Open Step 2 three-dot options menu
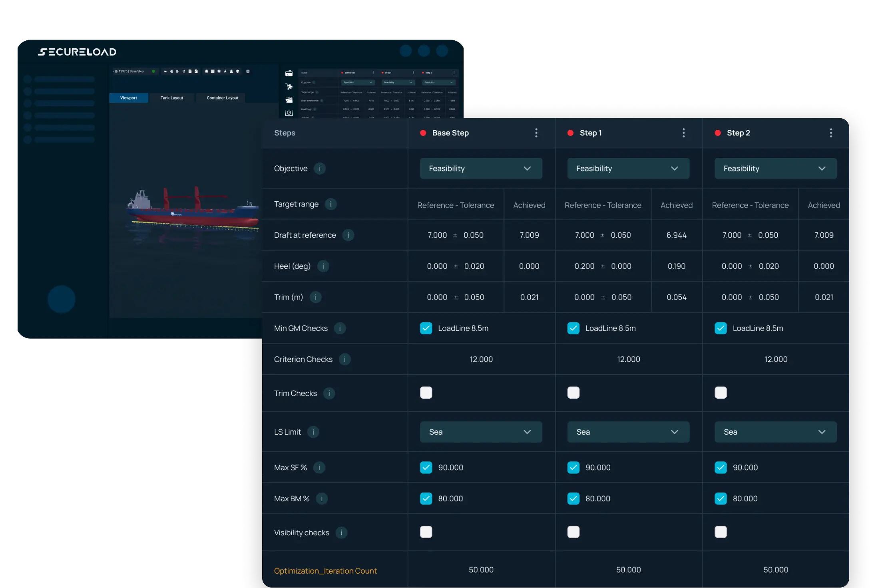 tap(831, 133)
